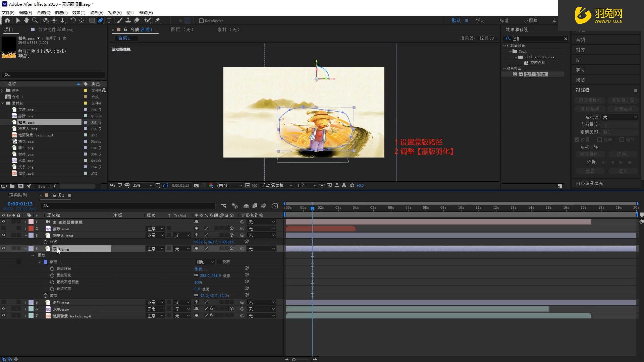
Task: Hide layer 6 水墨.mov eye
Action: point(4,309)
